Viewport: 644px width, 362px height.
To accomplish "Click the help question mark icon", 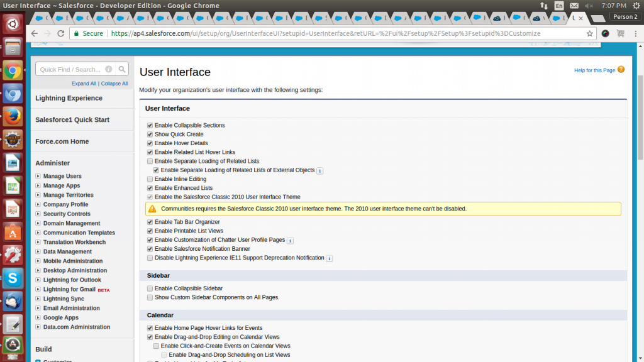I will point(621,70).
